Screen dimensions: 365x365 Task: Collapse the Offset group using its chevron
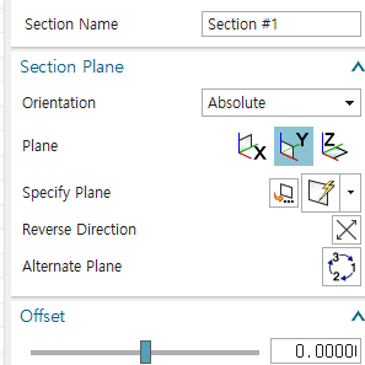[x=358, y=316]
